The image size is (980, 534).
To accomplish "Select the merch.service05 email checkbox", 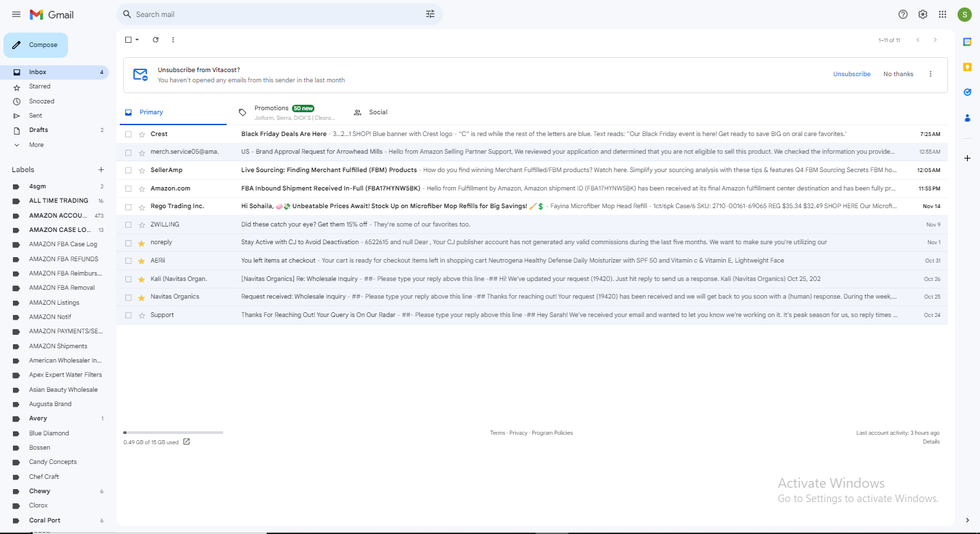I will tap(128, 152).
